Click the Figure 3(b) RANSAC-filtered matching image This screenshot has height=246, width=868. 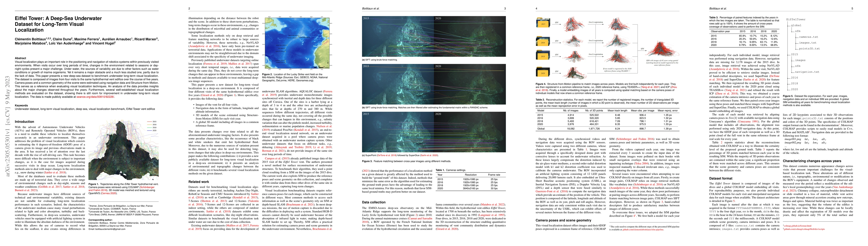point(434,84)
